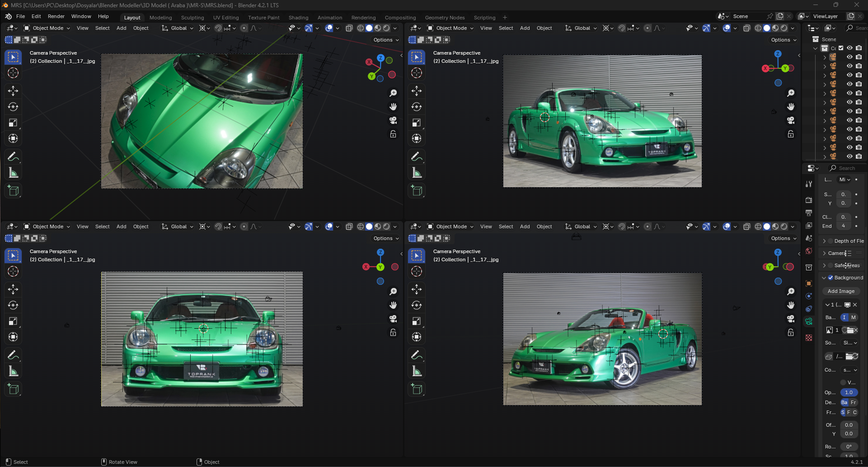Uncheck the Background Images checkbox
Screen dimensions: 868x467
(830, 278)
